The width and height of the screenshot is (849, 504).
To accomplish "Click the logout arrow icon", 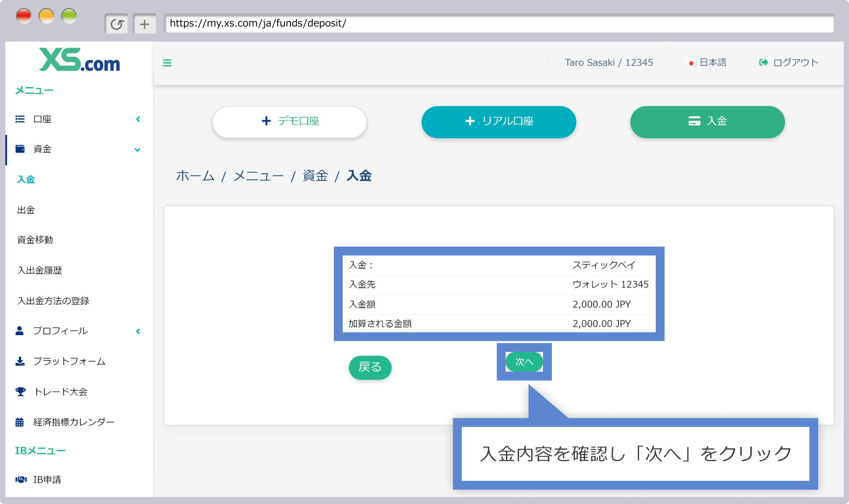I will tap(763, 62).
